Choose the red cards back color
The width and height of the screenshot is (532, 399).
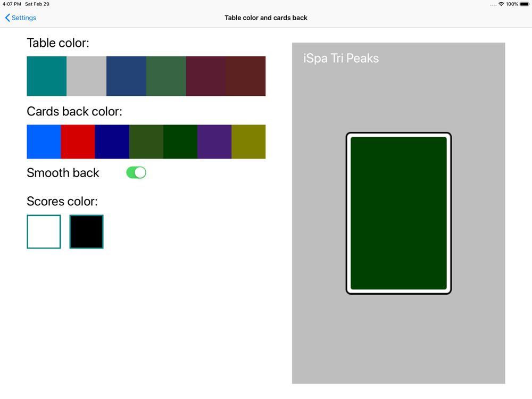click(78, 142)
